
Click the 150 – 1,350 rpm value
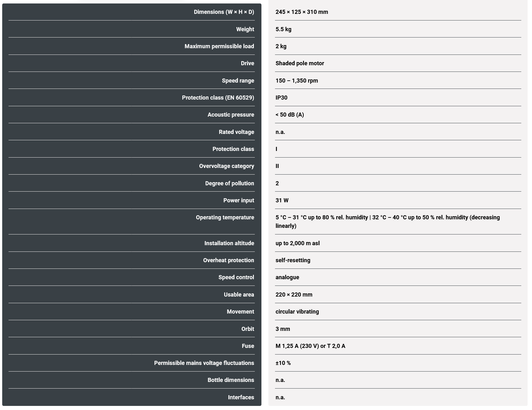click(x=296, y=81)
